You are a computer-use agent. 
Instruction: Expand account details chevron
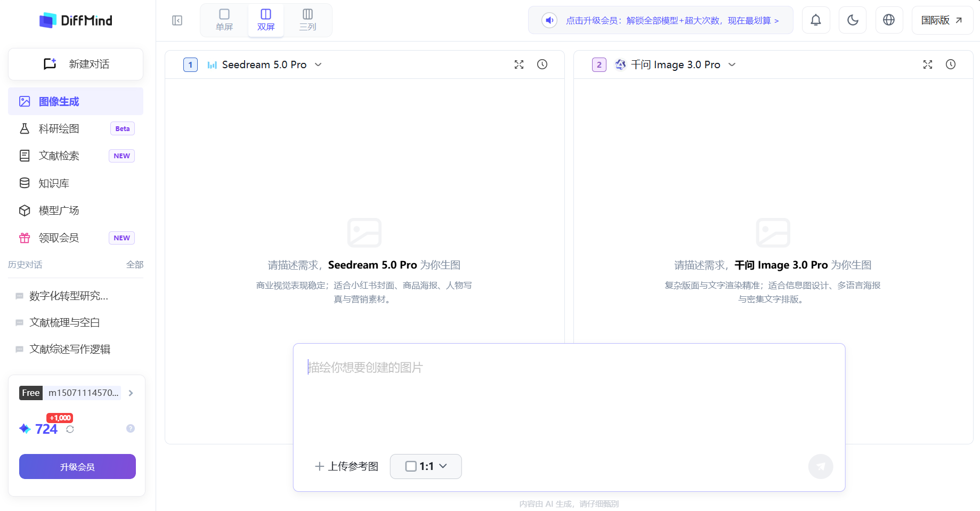[131, 393]
